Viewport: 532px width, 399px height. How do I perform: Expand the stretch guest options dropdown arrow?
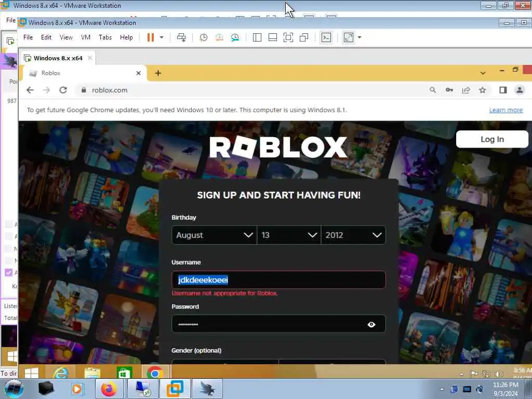360,37
